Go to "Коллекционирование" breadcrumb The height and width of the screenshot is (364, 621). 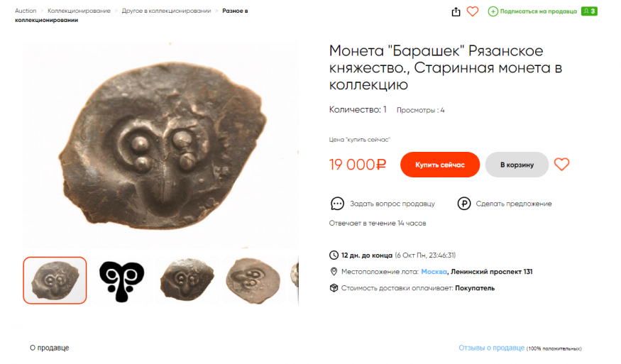coord(79,11)
